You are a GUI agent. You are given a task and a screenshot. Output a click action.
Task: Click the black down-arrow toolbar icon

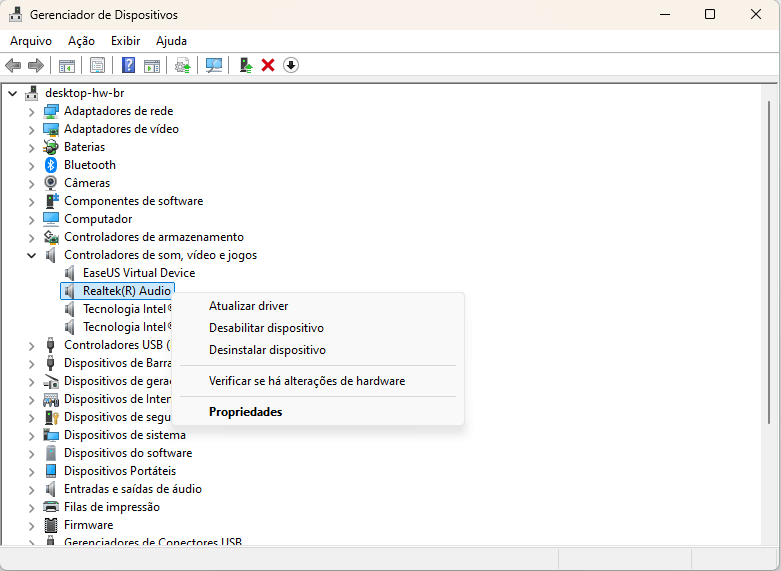point(291,65)
